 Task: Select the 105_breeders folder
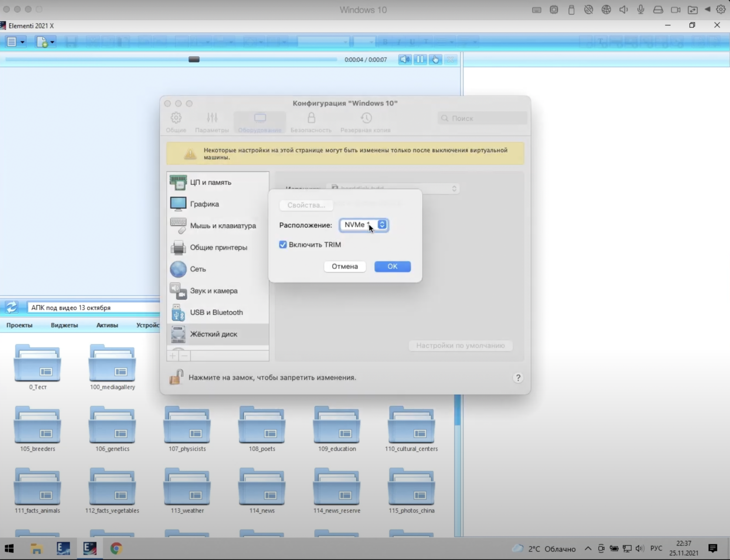[x=37, y=429]
